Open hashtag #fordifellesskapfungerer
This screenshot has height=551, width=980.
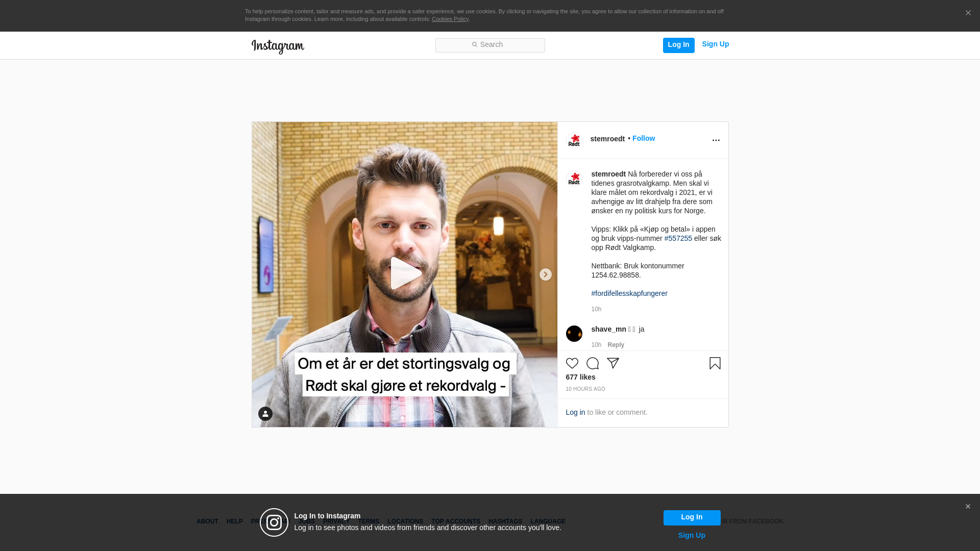point(629,294)
